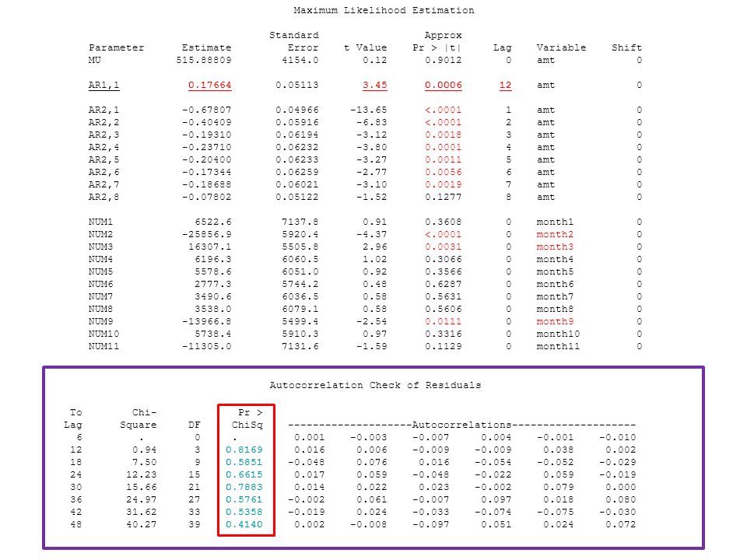Screen dimensions: 747x560
Task: Click the 'Autocorrelations' header text
Action: point(461,425)
